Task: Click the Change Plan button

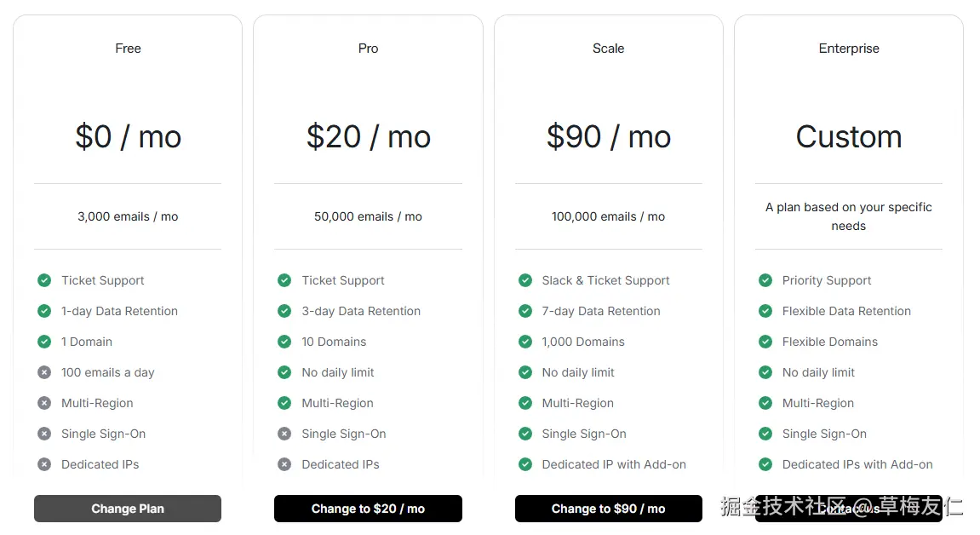Action: [x=128, y=509]
